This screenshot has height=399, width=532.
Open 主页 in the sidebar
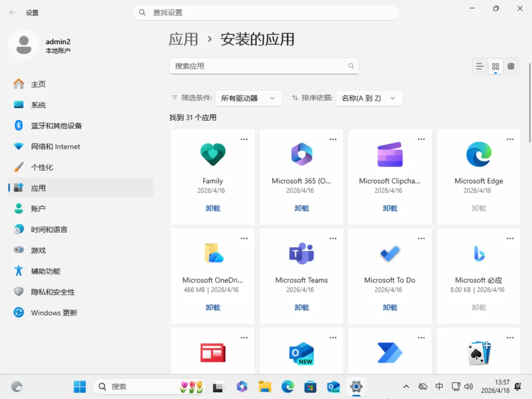coord(81,84)
